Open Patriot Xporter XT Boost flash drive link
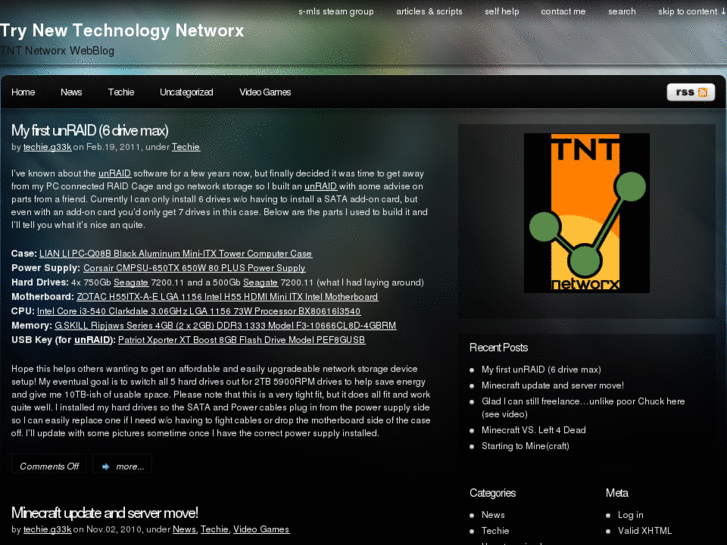 click(242, 340)
